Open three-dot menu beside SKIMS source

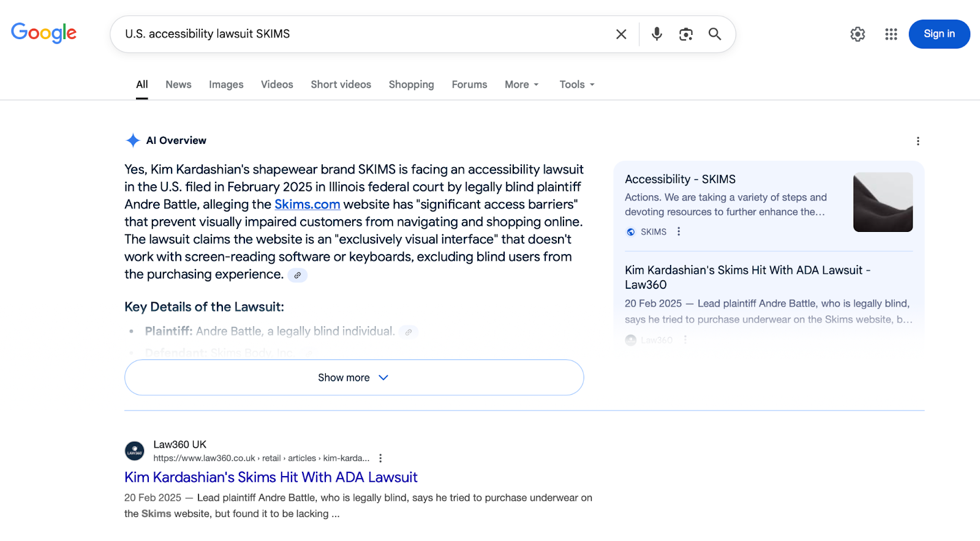679,231
